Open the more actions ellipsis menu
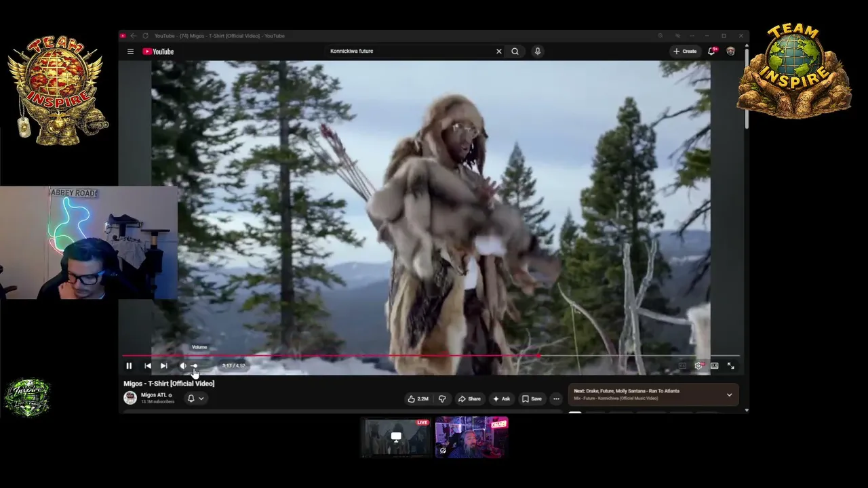This screenshot has height=488, width=868. [x=556, y=399]
